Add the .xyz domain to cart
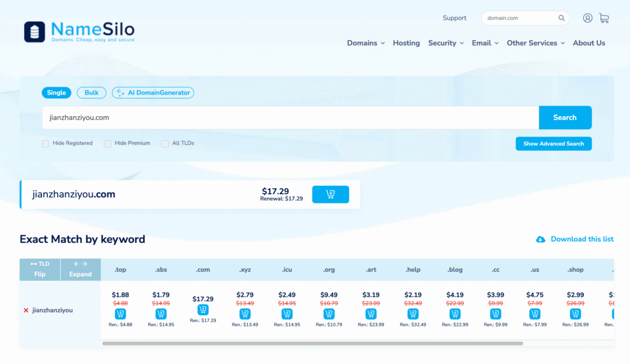630x364 pixels. (x=245, y=314)
